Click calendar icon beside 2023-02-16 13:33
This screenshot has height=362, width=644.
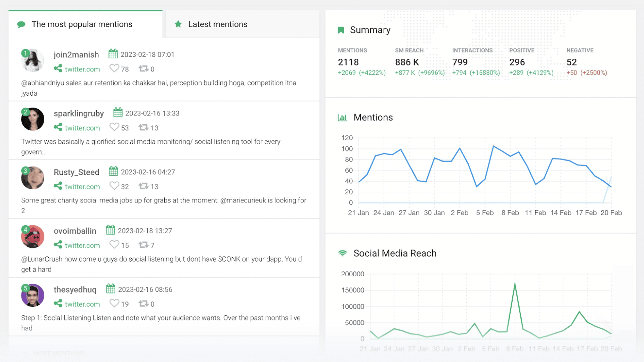point(118,112)
